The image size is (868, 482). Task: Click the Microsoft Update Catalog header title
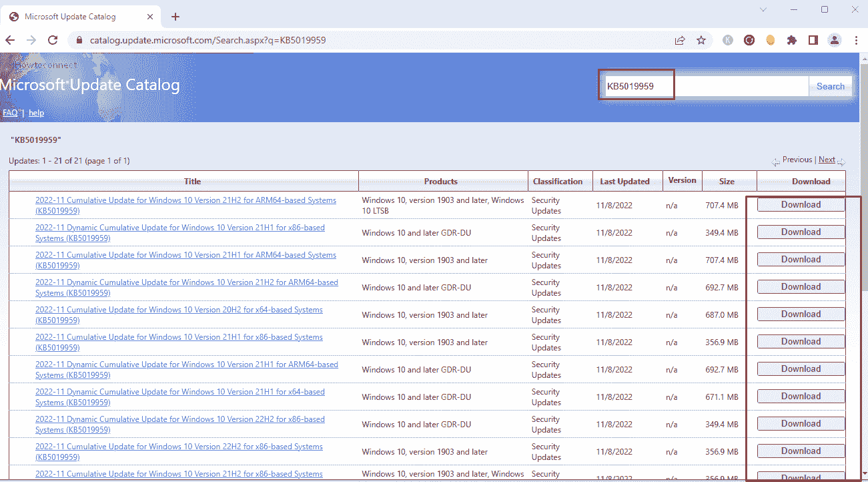[x=90, y=85]
